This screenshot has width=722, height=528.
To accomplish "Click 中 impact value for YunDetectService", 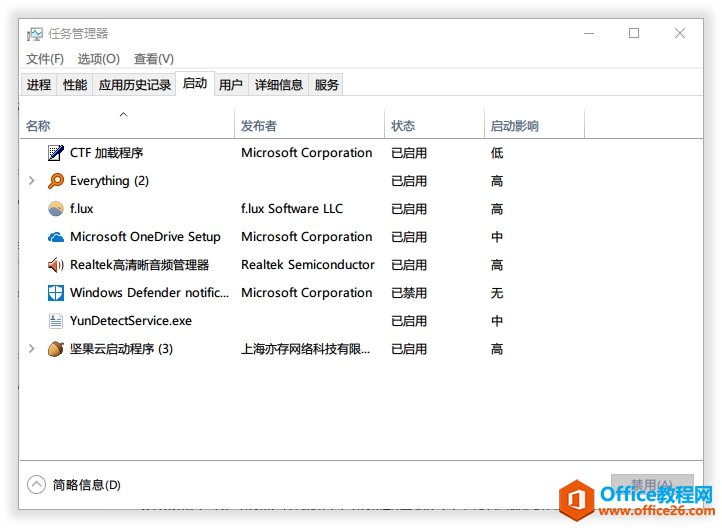I will tap(497, 321).
